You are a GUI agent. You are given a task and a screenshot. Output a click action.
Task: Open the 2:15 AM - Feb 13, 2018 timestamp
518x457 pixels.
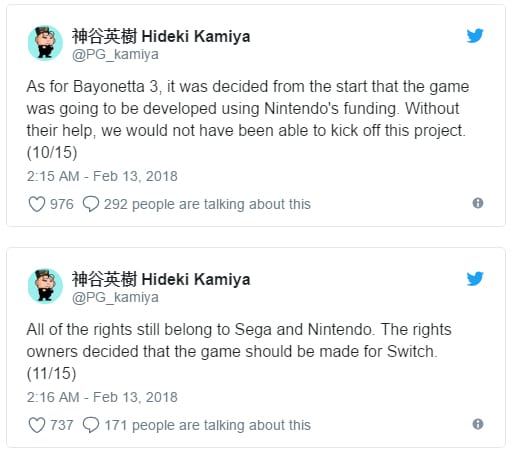(102, 176)
